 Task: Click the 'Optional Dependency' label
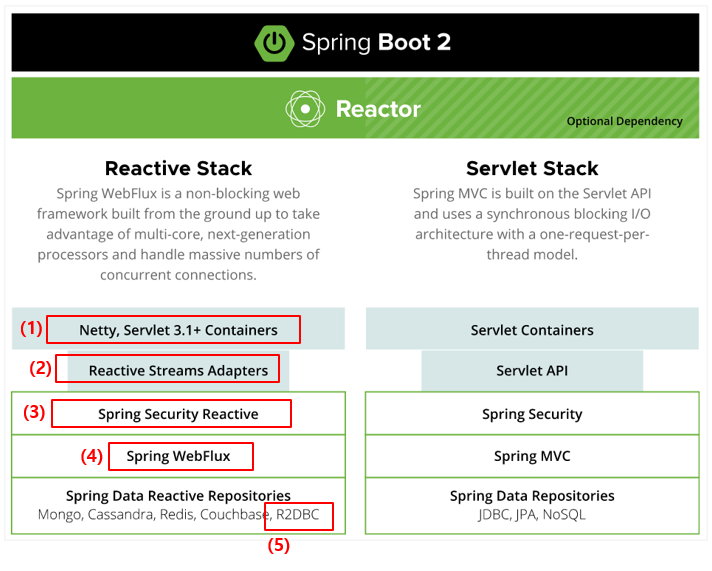click(x=624, y=121)
